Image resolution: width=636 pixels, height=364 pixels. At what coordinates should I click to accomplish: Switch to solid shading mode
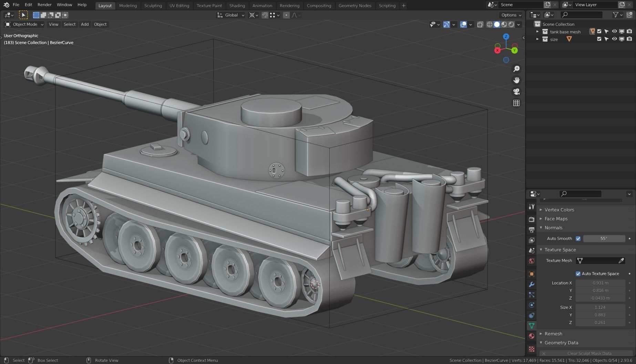496,24
